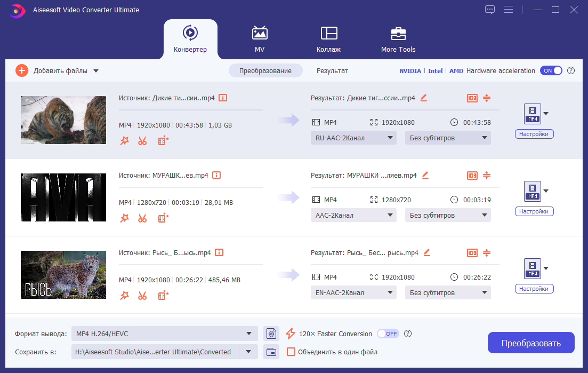Open source info icon for tiger video

tap(223, 98)
